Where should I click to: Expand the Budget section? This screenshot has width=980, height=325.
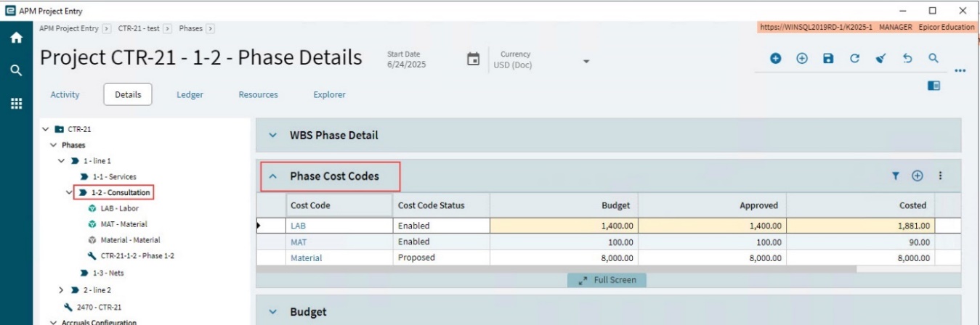point(273,312)
